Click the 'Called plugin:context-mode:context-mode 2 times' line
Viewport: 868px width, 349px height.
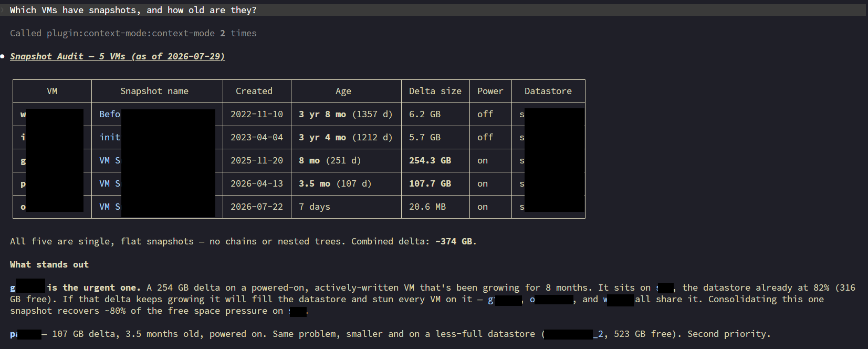click(133, 33)
